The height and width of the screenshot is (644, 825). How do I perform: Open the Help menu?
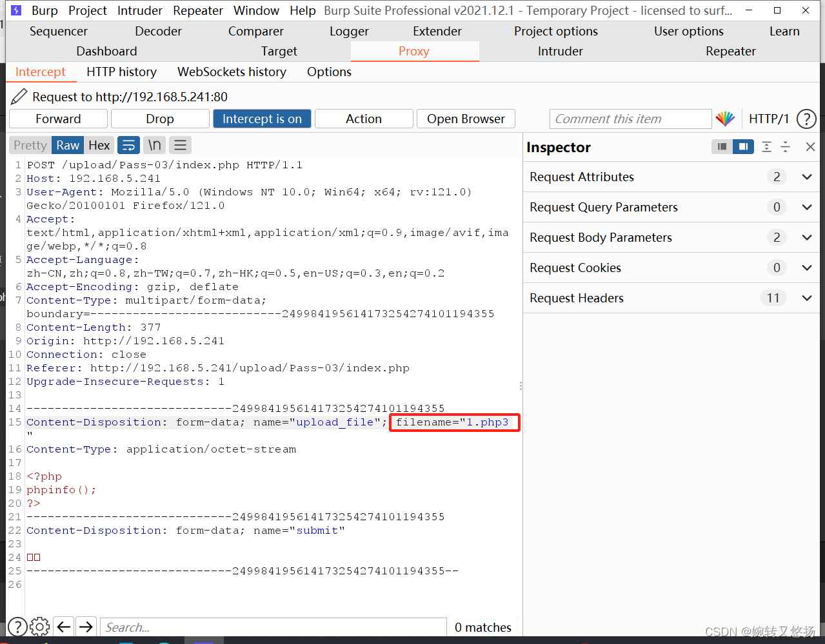click(303, 10)
